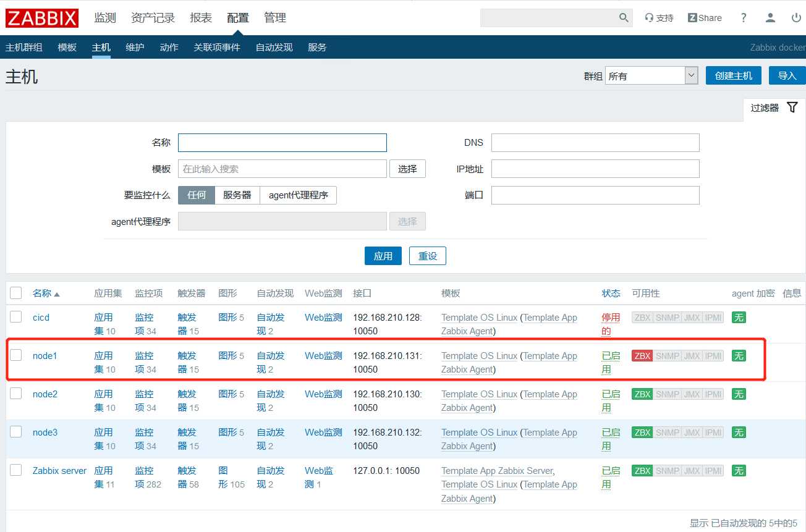Click the search magnifier icon

click(624, 18)
